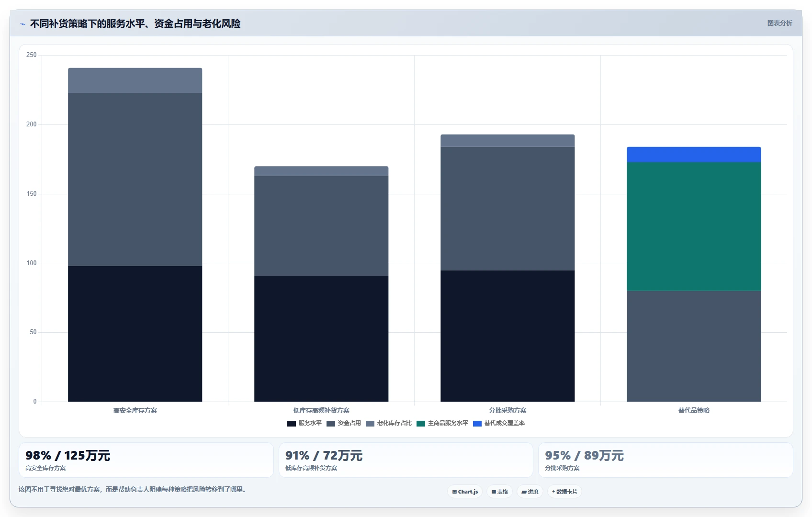Select the 数据卡片 chip
The width and height of the screenshot is (812, 517).
[x=564, y=492]
